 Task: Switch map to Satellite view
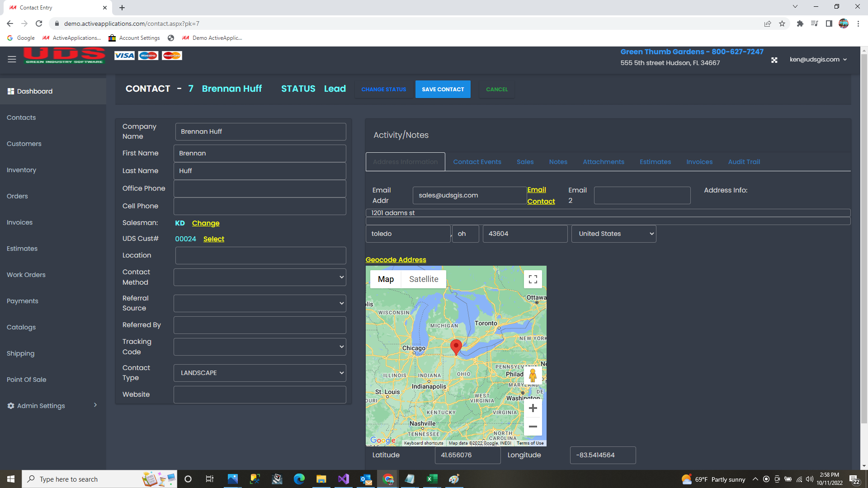coord(424,279)
